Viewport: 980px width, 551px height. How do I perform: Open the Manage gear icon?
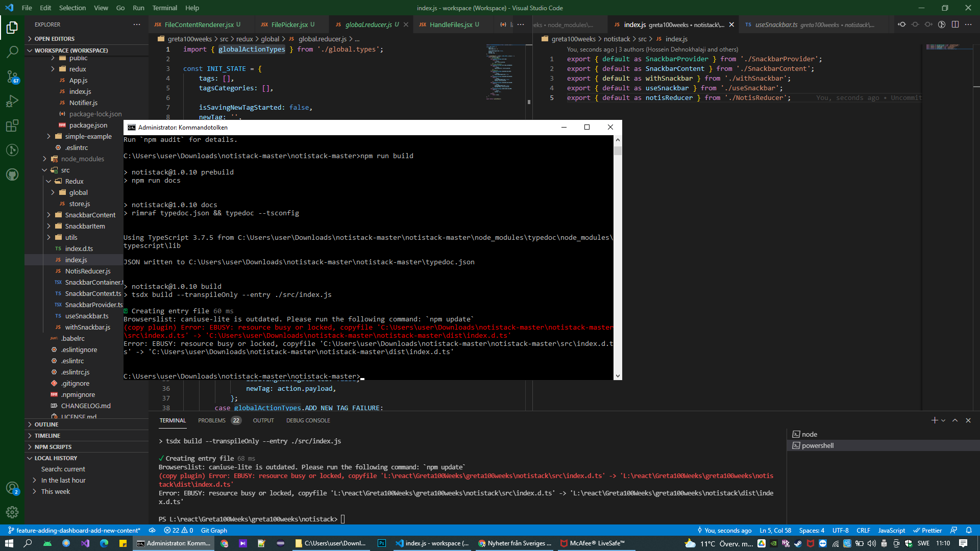click(12, 512)
